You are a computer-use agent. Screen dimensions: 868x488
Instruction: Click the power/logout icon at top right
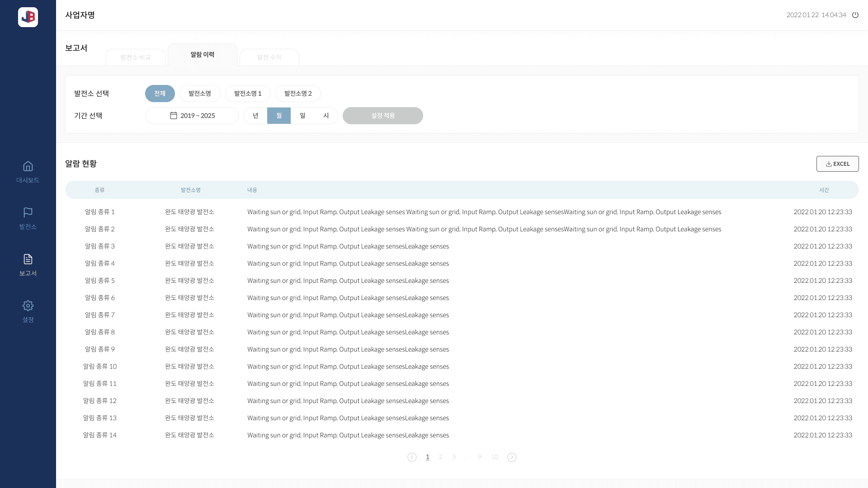856,15
